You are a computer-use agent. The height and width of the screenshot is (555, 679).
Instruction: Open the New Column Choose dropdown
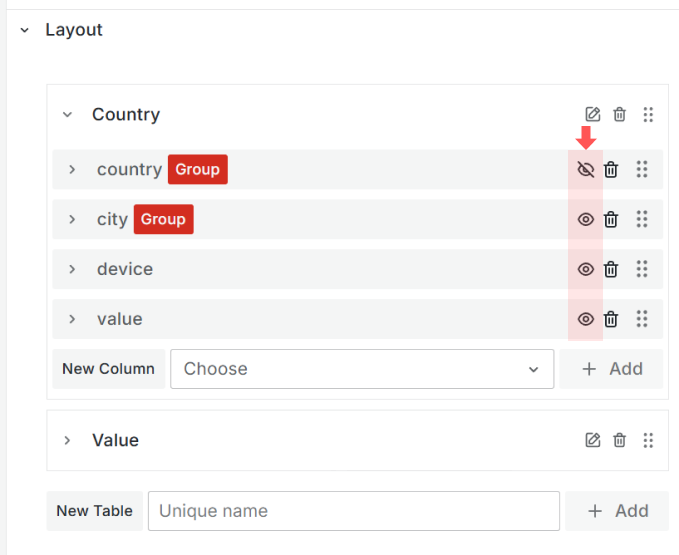[361, 369]
